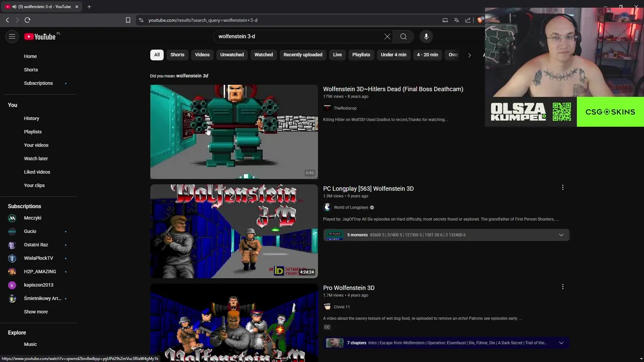644x362 pixels.
Task: Open Ostatni Raz subscription channel
Action: coord(35,245)
